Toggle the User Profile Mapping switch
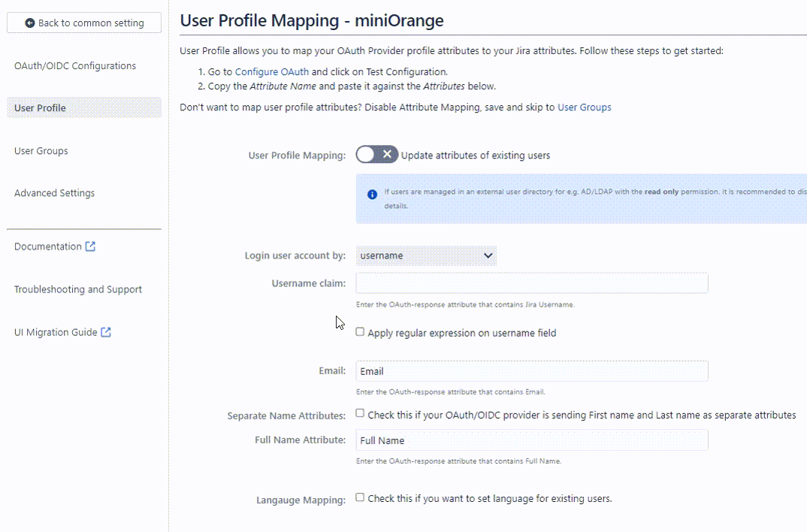Image resolution: width=807 pixels, height=532 pixels. coord(376,154)
